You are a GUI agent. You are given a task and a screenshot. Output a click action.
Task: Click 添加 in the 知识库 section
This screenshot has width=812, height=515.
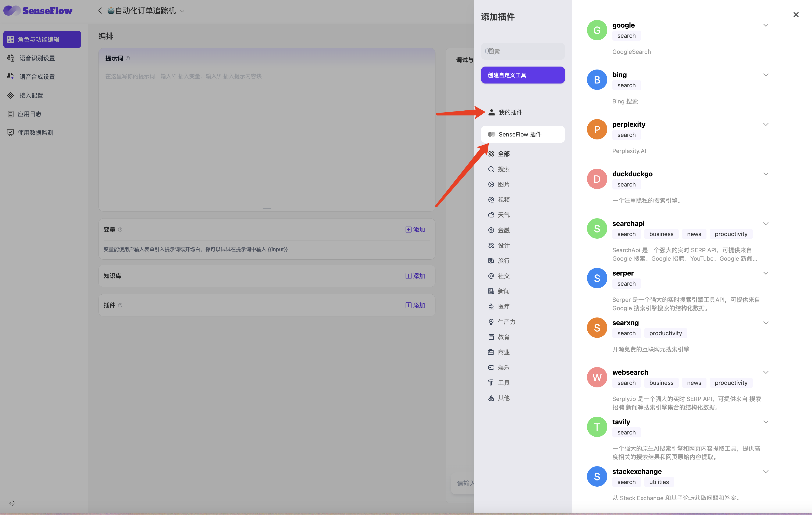(415, 276)
